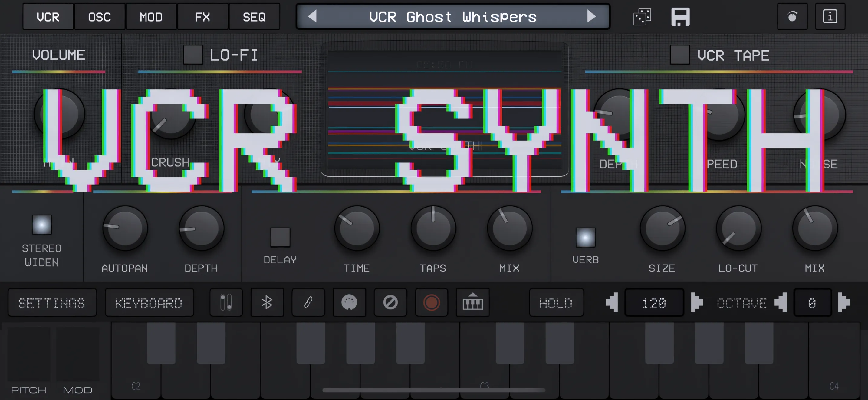Viewport: 868px width, 400px height.
Task: Select the link icon in the toolbar
Action: [x=308, y=302]
